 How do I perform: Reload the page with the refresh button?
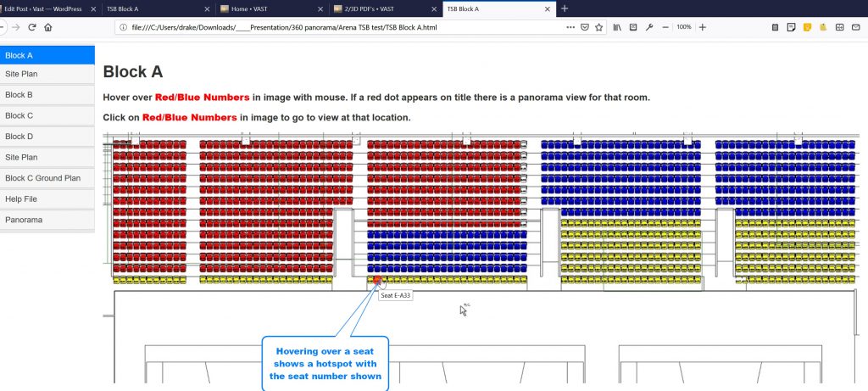(31, 27)
